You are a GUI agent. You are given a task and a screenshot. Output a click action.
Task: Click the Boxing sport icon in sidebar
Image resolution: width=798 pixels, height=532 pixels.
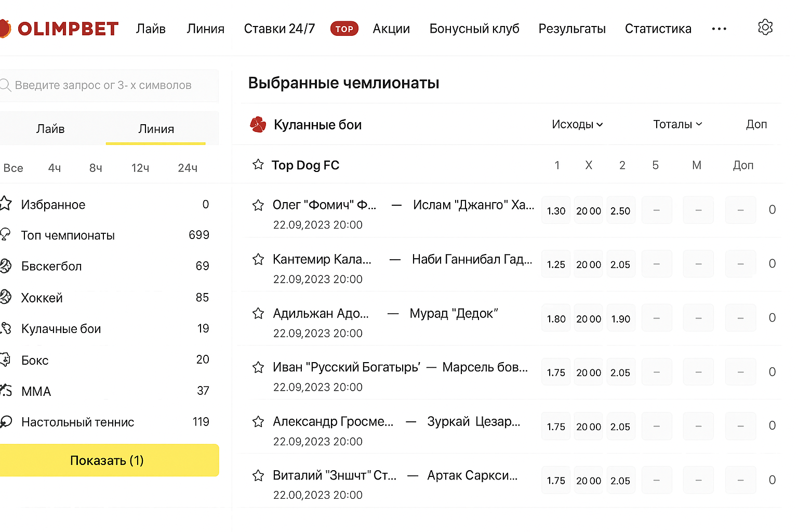(x=5, y=360)
